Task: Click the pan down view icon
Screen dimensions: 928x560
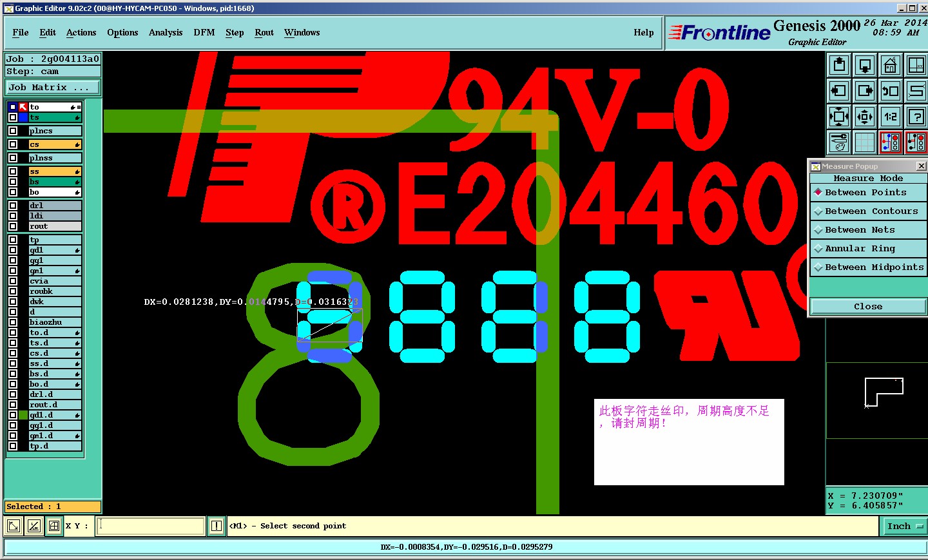Action: (x=865, y=65)
